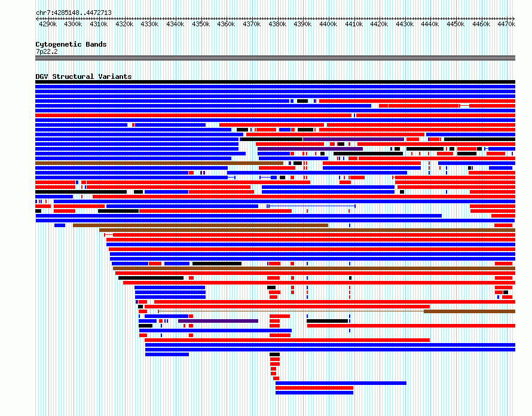The width and height of the screenshot is (532, 416).
Task: Click the 4380k ruler label
Action: [x=277, y=24]
